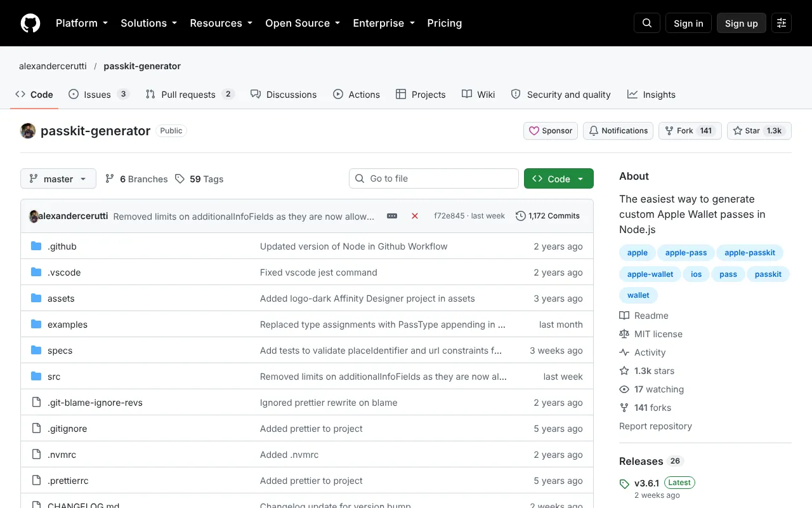Click the .prettierrc file icon

coord(36,481)
